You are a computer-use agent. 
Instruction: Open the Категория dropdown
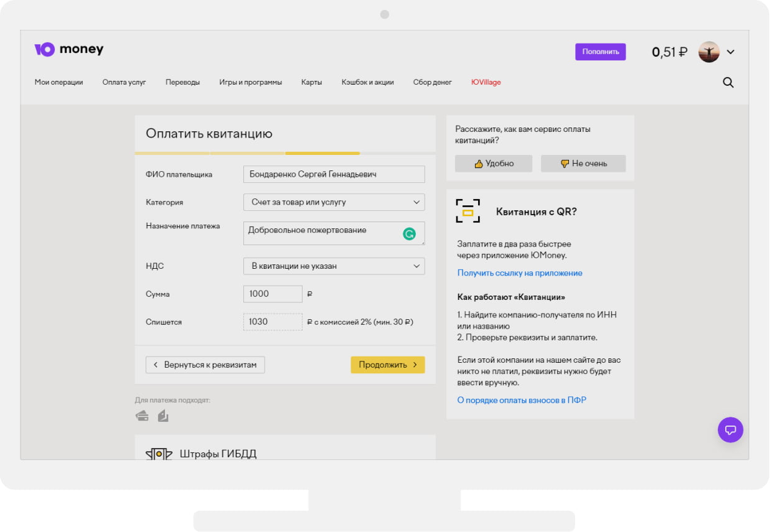(x=334, y=202)
